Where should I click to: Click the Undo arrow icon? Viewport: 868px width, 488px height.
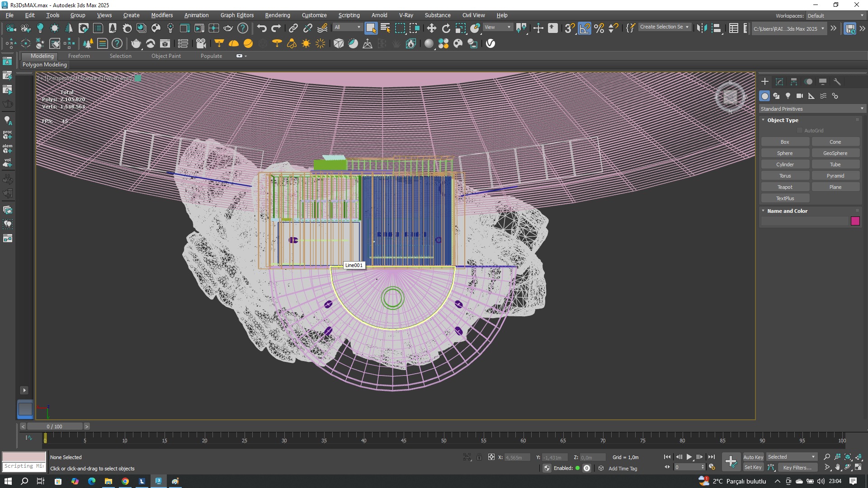coord(261,28)
